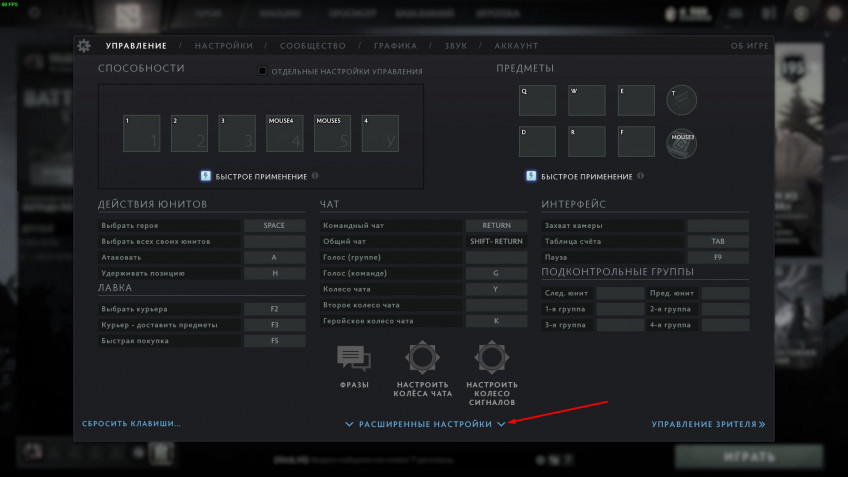848x477 pixels.
Task: Toggle Быстрое применение for items
Action: [x=531, y=176]
